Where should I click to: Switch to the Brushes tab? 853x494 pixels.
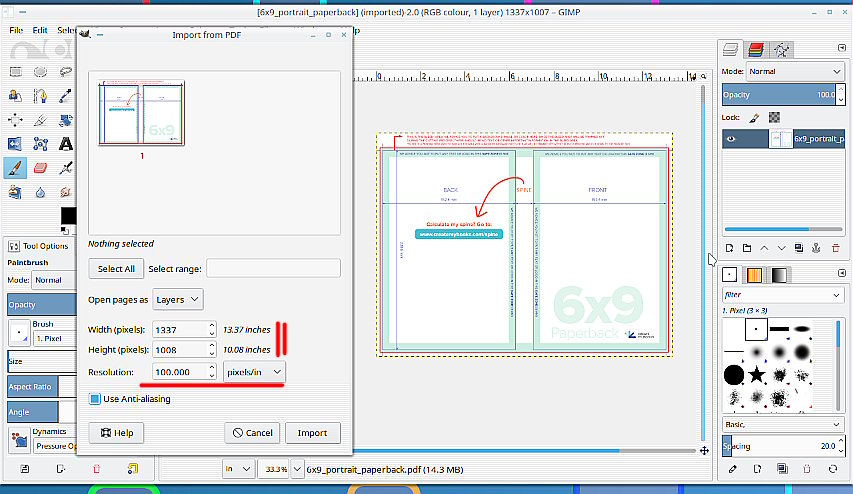(730, 275)
